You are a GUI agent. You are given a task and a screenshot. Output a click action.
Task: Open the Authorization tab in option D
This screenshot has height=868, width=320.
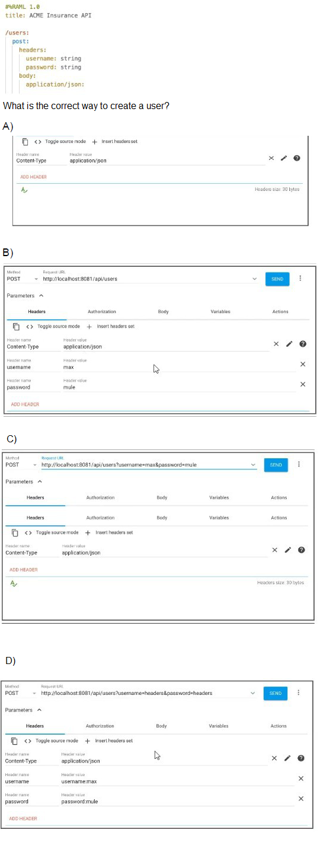100,726
